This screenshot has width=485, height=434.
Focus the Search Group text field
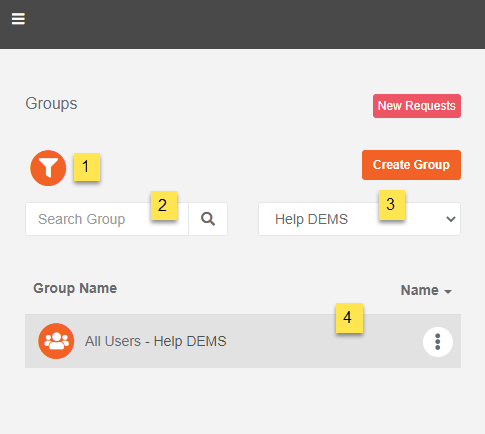click(x=107, y=219)
